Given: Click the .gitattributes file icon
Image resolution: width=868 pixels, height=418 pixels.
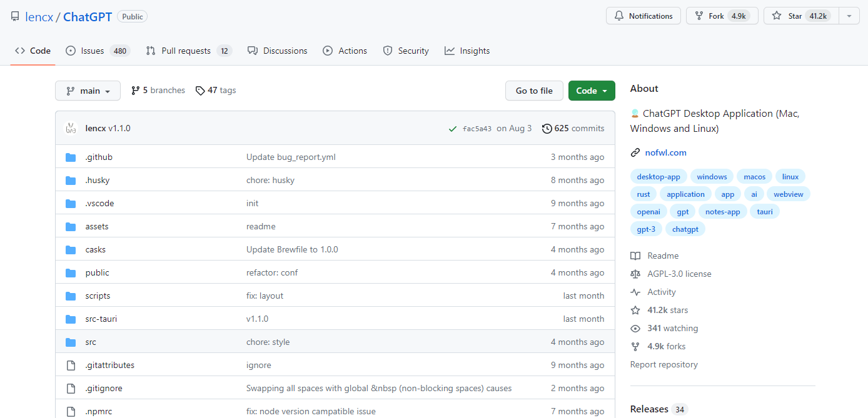Looking at the screenshot, I should click(71, 366).
